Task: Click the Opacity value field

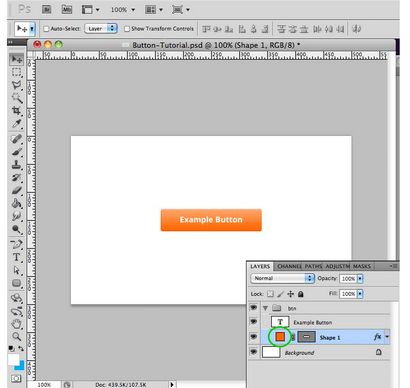Action: [348, 279]
